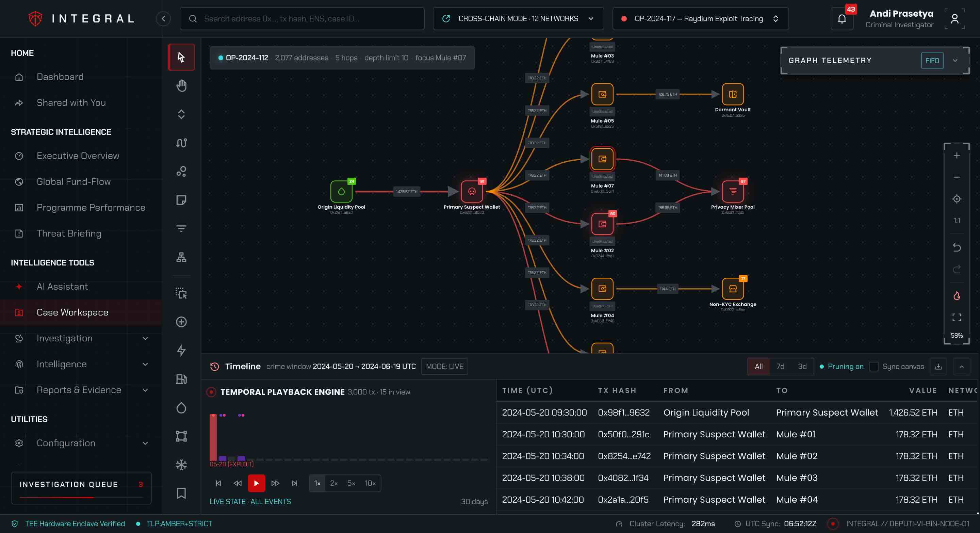Activate the marquee selection tool
The width and height of the screenshot is (980, 533).
pos(181,293)
